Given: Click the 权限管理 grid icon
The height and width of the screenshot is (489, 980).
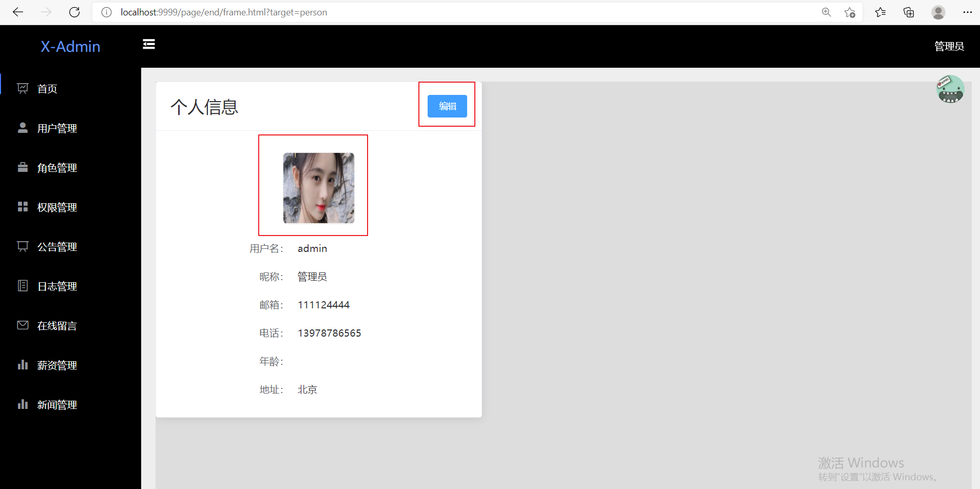Looking at the screenshot, I should [23, 207].
